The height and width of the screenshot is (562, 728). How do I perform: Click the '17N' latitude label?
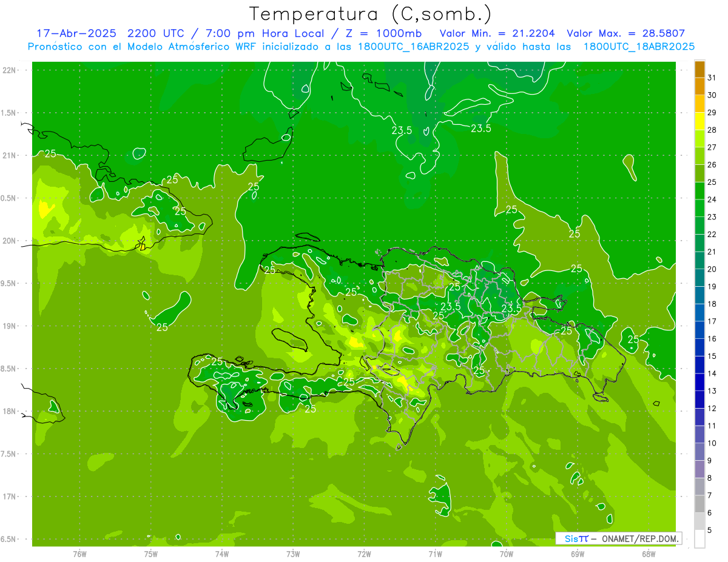(9, 497)
